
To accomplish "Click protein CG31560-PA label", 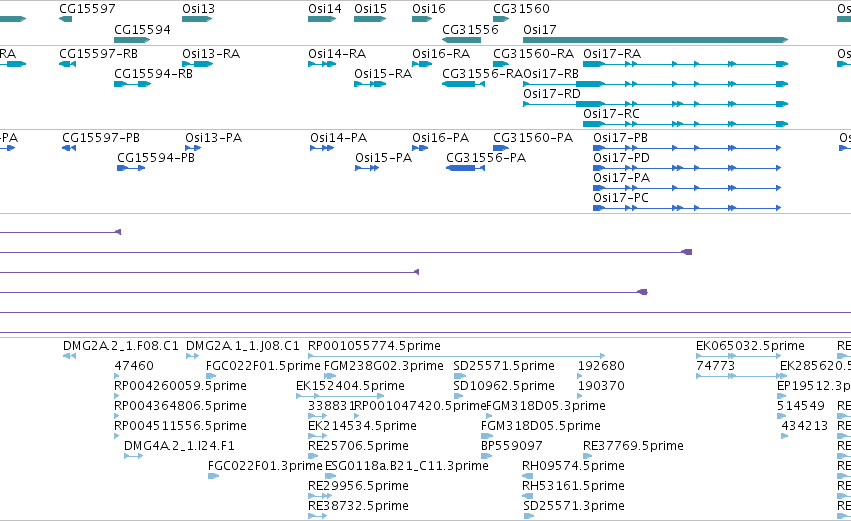I will 533,138.
